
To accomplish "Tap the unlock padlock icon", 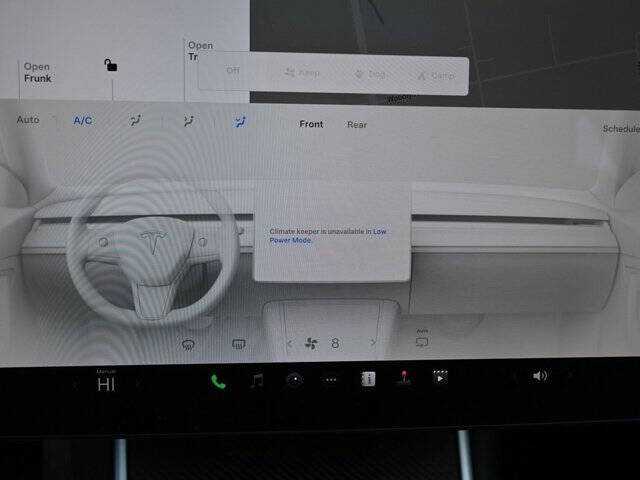I will 110,65.
